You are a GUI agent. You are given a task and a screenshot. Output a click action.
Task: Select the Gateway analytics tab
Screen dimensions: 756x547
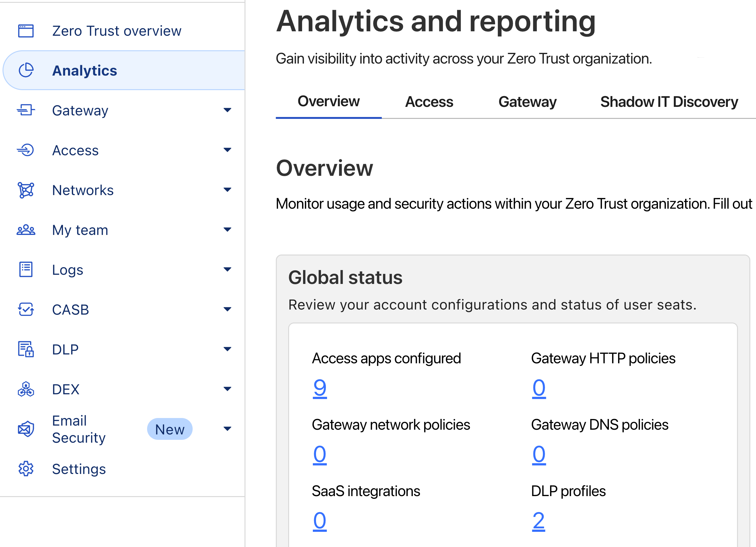point(527,101)
